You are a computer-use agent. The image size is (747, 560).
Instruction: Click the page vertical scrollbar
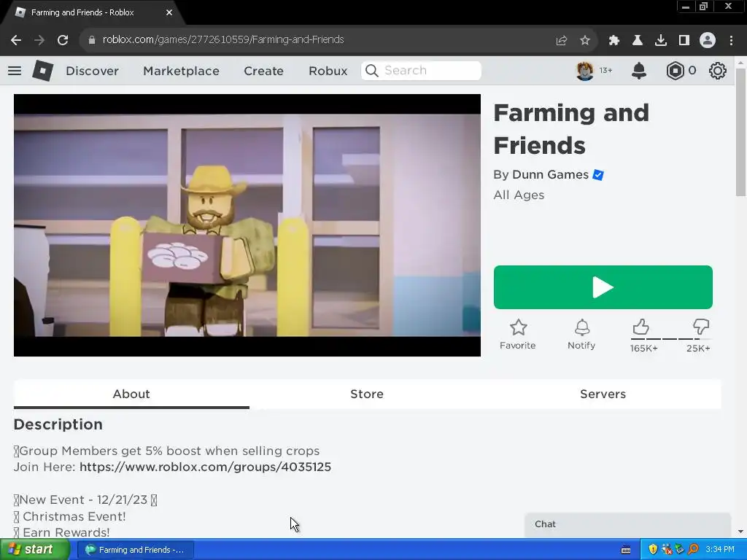click(740, 132)
